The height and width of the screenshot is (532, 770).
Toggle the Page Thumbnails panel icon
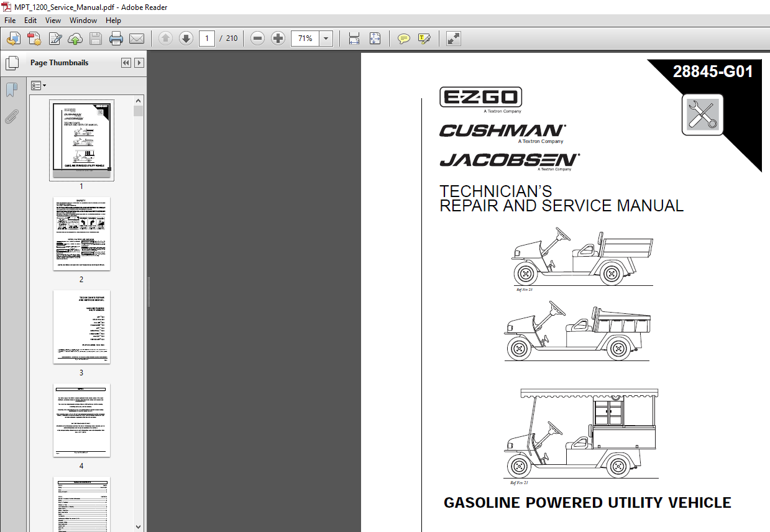click(x=11, y=63)
